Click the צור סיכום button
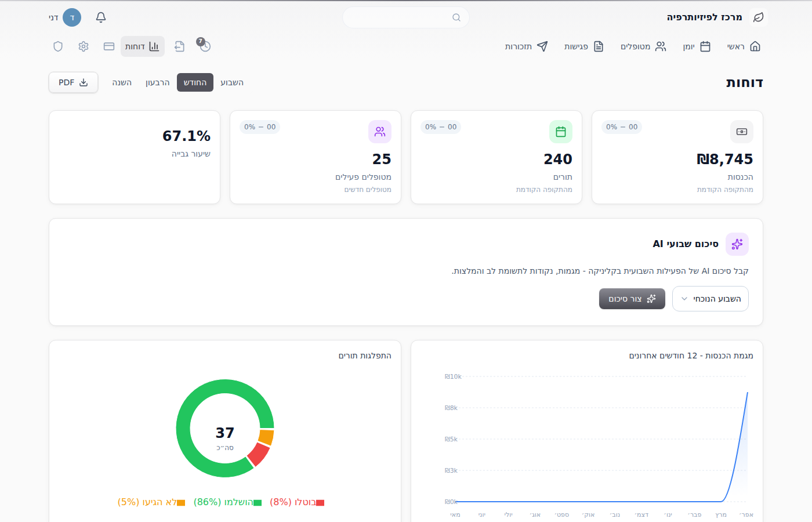This screenshot has width=812, height=522. (x=632, y=299)
